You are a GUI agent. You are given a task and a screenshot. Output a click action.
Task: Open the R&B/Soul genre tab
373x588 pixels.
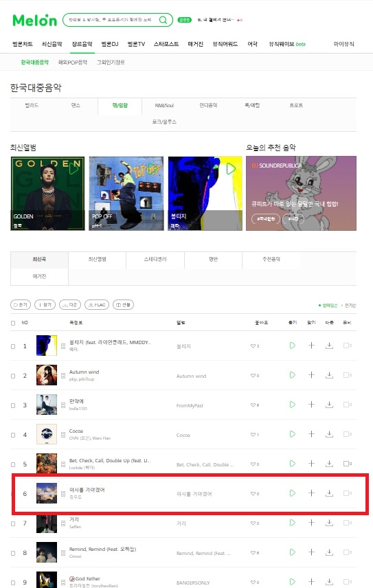tap(164, 106)
